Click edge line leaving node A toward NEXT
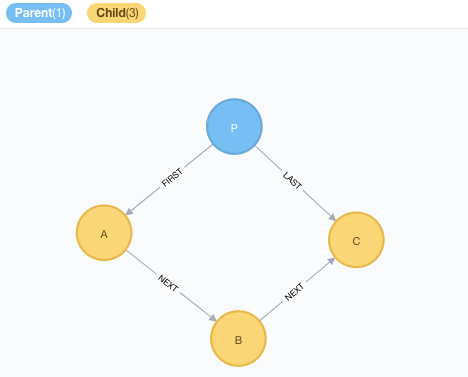This screenshot has width=468, height=377. 142,262
